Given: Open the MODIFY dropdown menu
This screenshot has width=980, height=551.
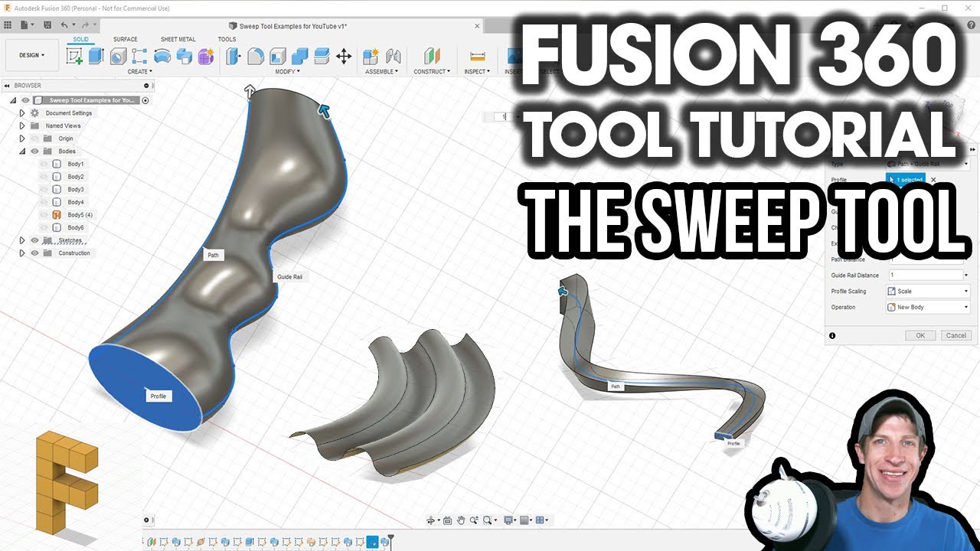Looking at the screenshot, I should click(287, 72).
